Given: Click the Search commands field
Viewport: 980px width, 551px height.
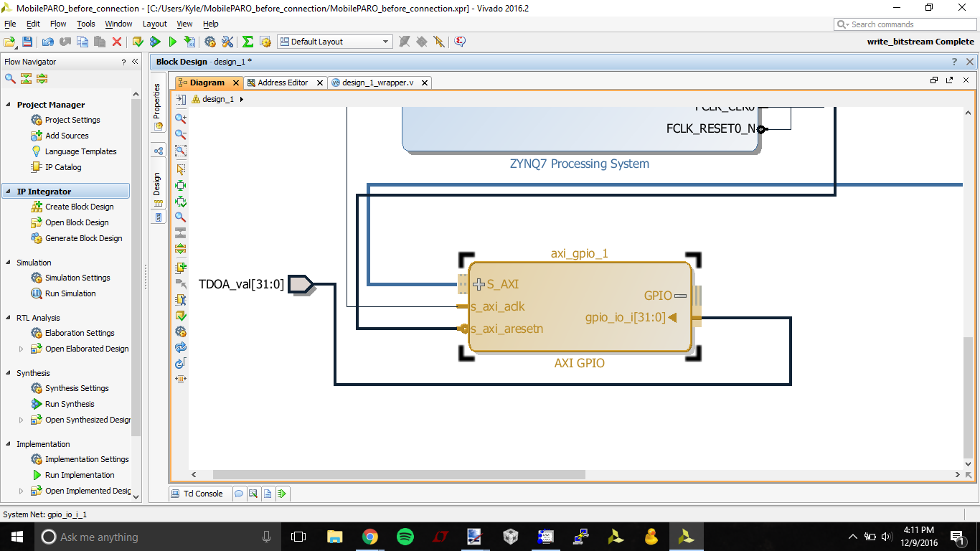Looking at the screenshot, I should (x=905, y=24).
